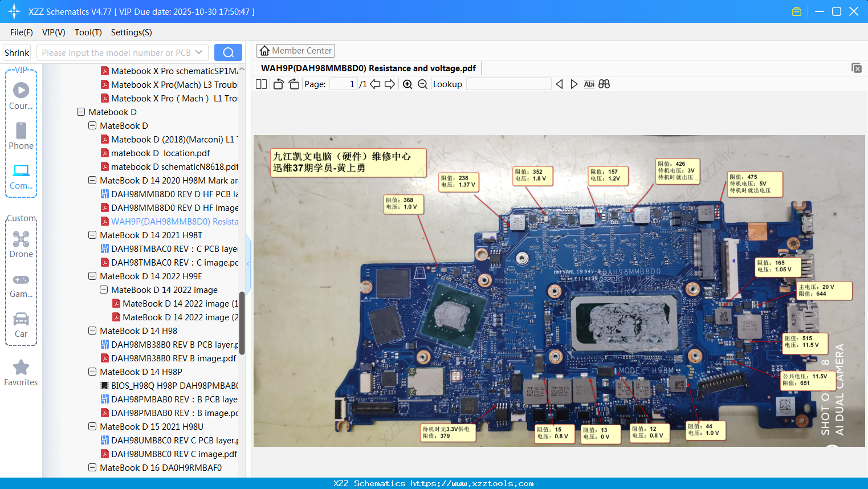The image size is (868, 489).
Task: Select the WAH9P Resistance and voltage.pdf tab
Action: pyautogui.click(x=368, y=68)
